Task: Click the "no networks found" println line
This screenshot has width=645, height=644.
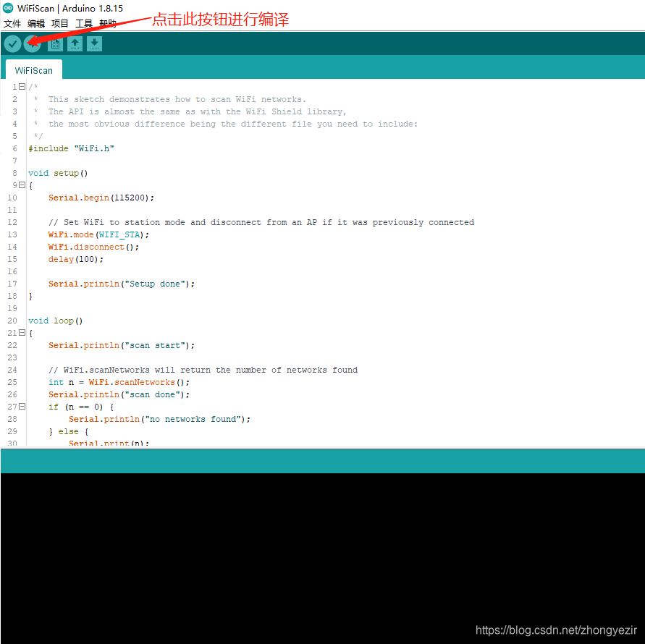Action: [x=159, y=419]
